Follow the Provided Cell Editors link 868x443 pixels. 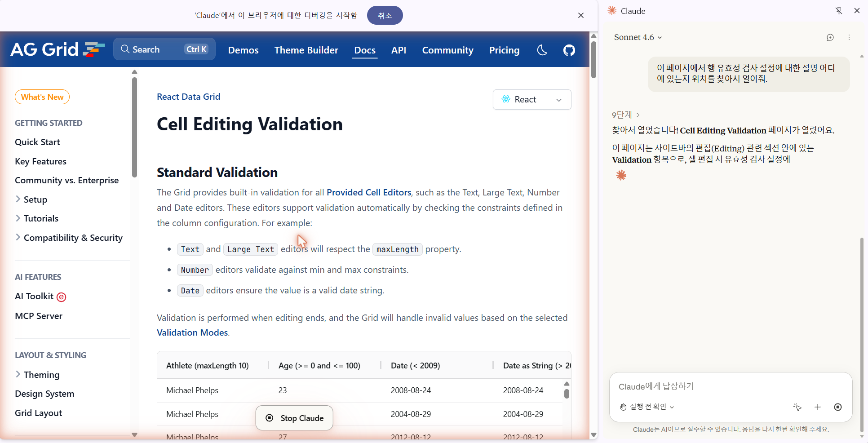point(369,192)
